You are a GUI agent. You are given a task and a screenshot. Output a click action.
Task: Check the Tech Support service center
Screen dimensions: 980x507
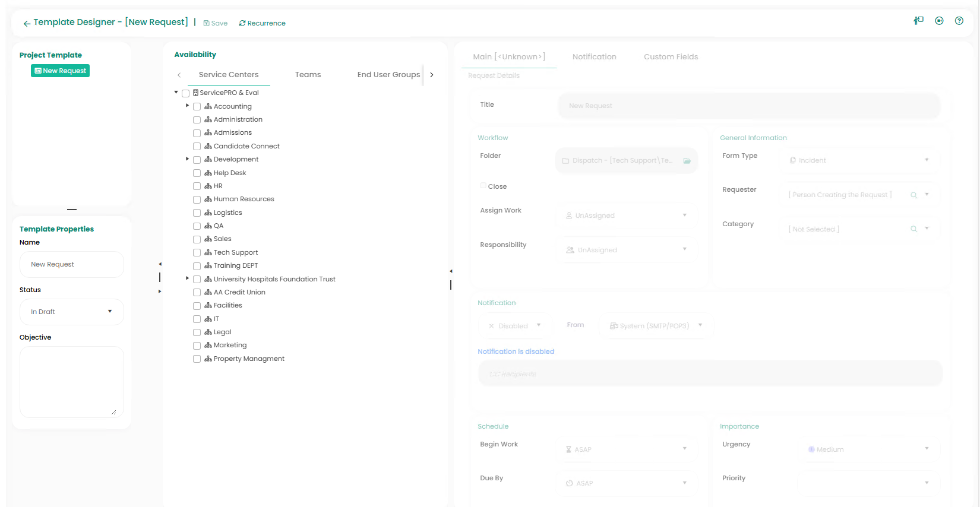[197, 253]
